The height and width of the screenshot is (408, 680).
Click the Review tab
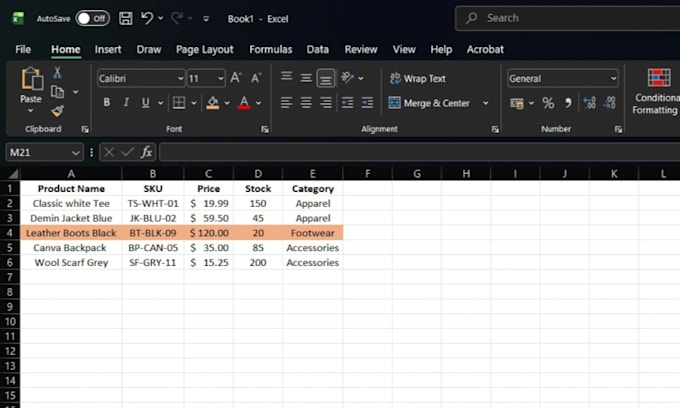click(x=361, y=49)
